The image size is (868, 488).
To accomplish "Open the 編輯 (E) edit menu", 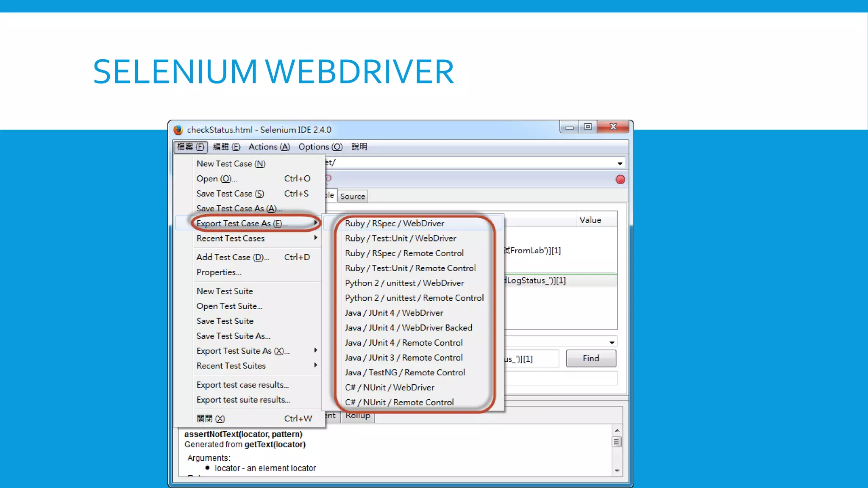I will [x=226, y=147].
